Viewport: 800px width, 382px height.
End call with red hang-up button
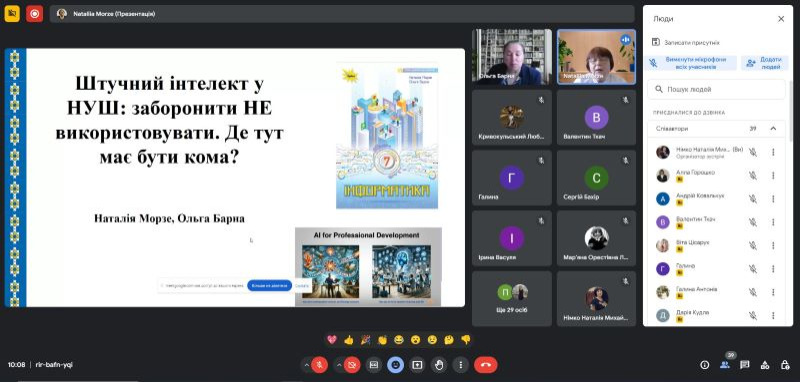(x=486, y=365)
